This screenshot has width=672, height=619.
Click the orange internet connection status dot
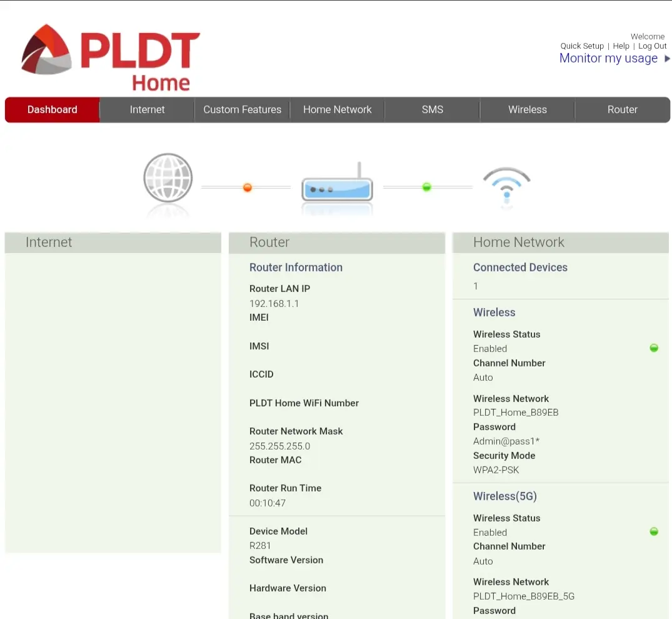[x=248, y=188]
